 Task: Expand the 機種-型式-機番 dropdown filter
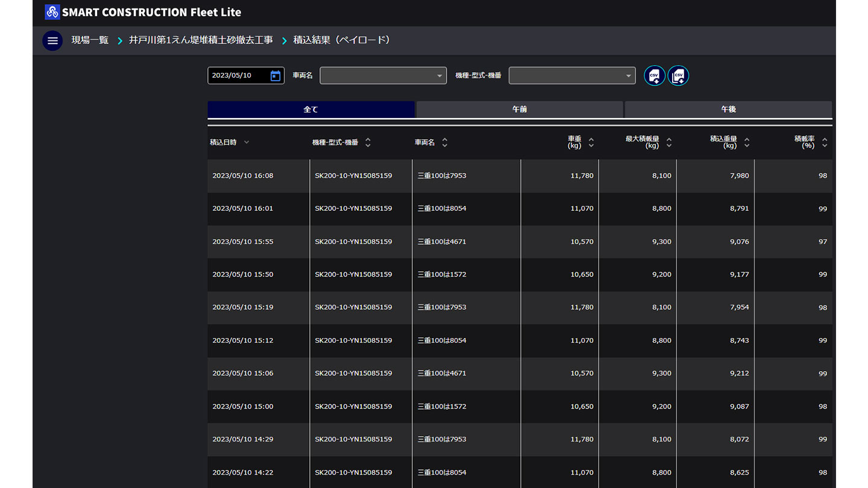571,75
